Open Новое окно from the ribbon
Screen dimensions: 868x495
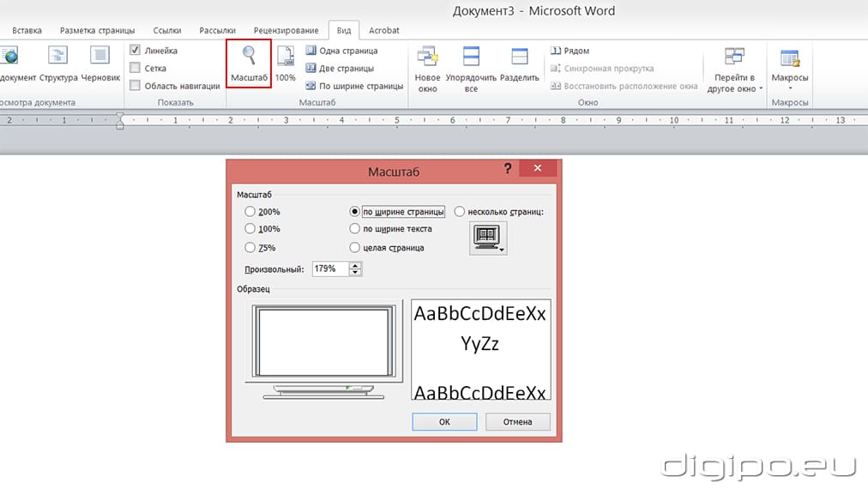coord(427,57)
